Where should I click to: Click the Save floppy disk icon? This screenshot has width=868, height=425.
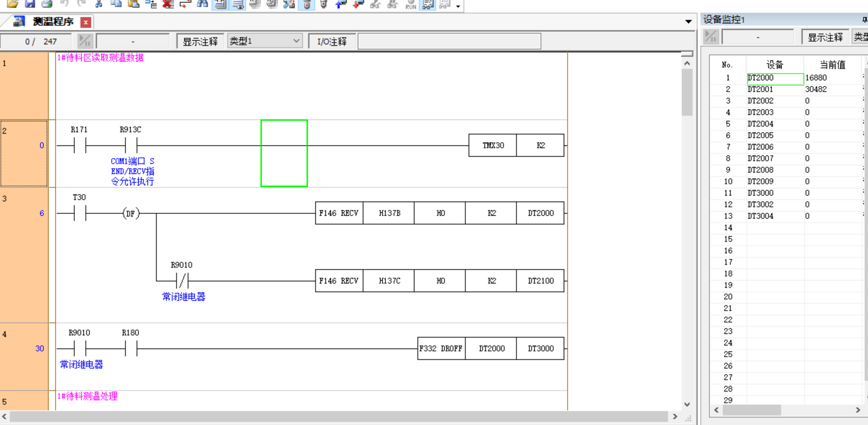(x=30, y=4)
